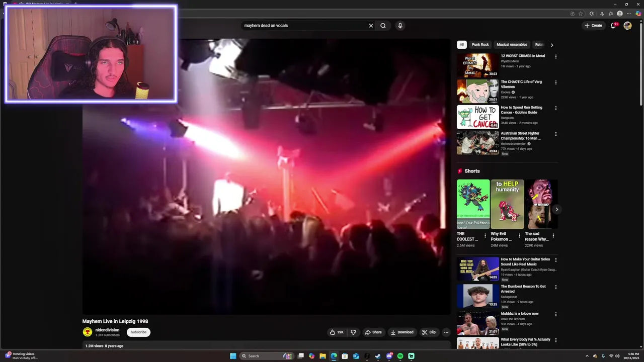Open options for CHAOTIC Life of Varg

click(556, 82)
